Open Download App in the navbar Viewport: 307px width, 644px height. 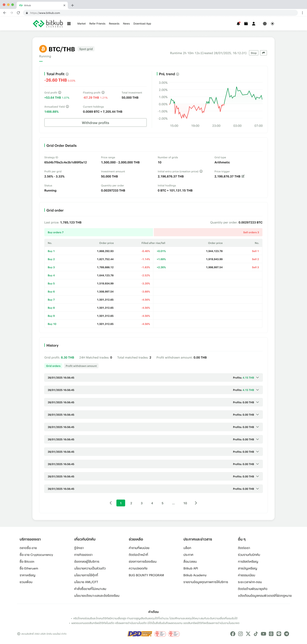click(142, 23)
